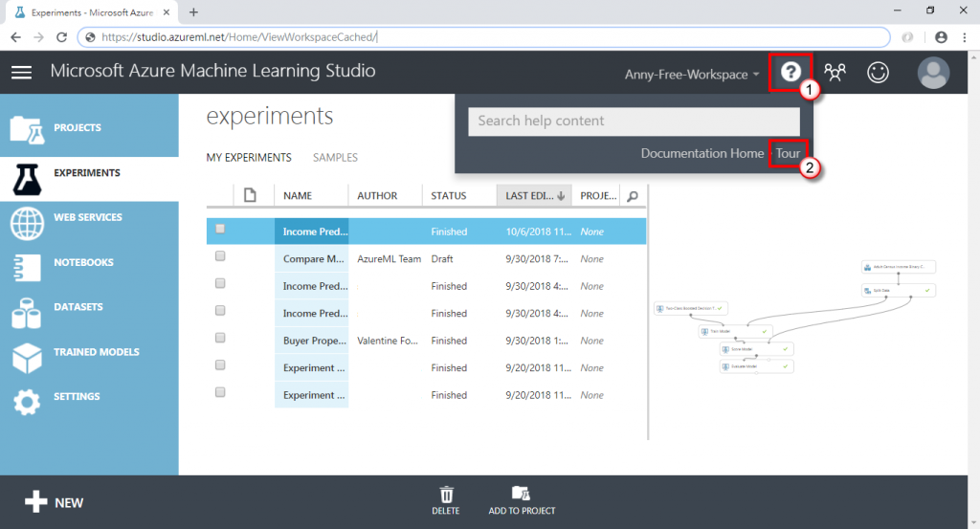The image size is (980, 529).
Task: Open the workspace users community icon
Action: (x=835, y=73)
